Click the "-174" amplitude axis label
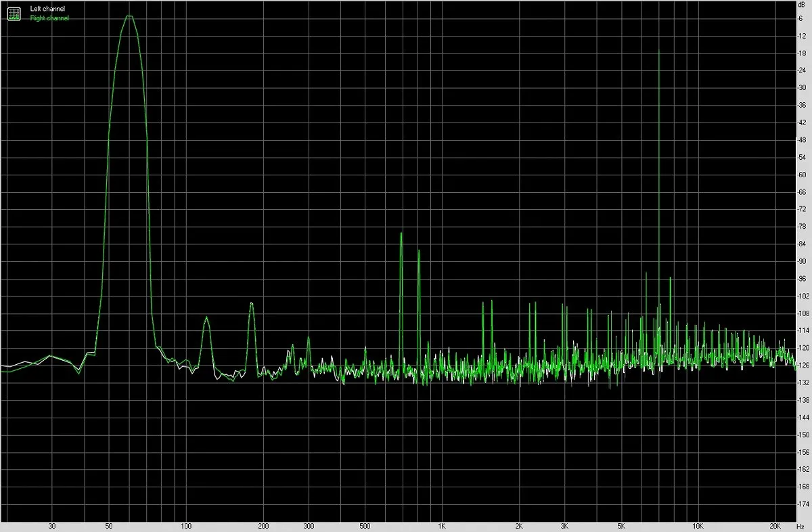Viewport: 812px width, 532px height. [803, 504]
